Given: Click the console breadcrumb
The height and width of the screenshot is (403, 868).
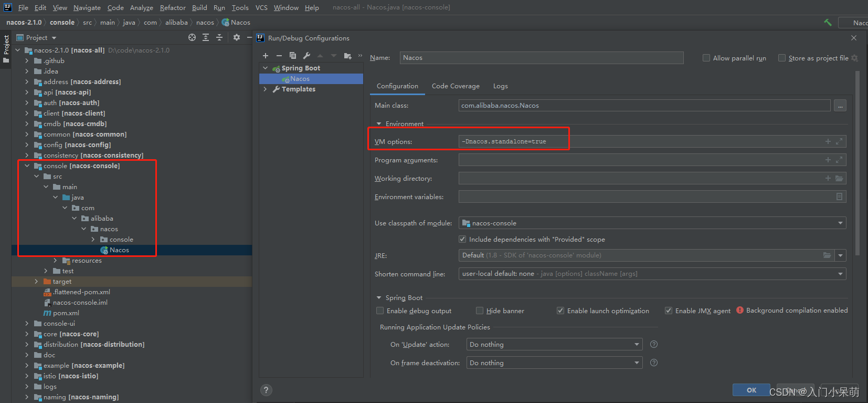Looking at the screenshot, I should pyautogui.click(x=62, y=22).
